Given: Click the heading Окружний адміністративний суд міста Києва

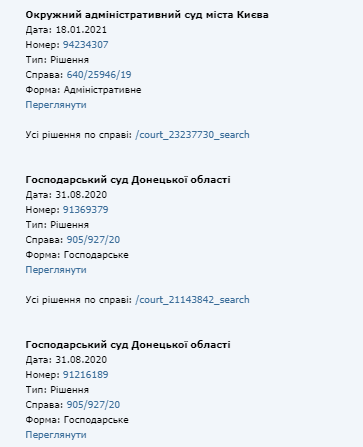Looking at the screenshot, I should pyautogui.click(x=147, y=15).
